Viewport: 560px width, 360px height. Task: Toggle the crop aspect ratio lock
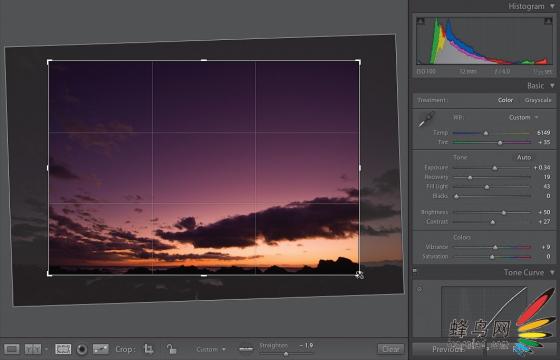tap(171, 349)
